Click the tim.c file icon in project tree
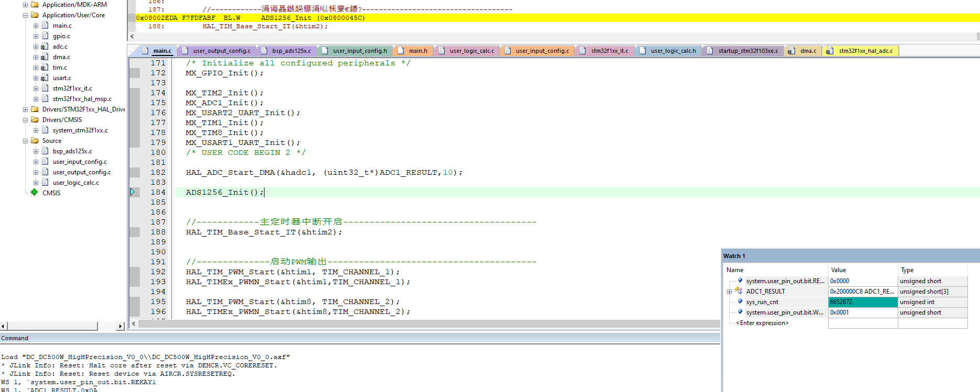This screenshot has width=980, height=392. pos(45,68)
